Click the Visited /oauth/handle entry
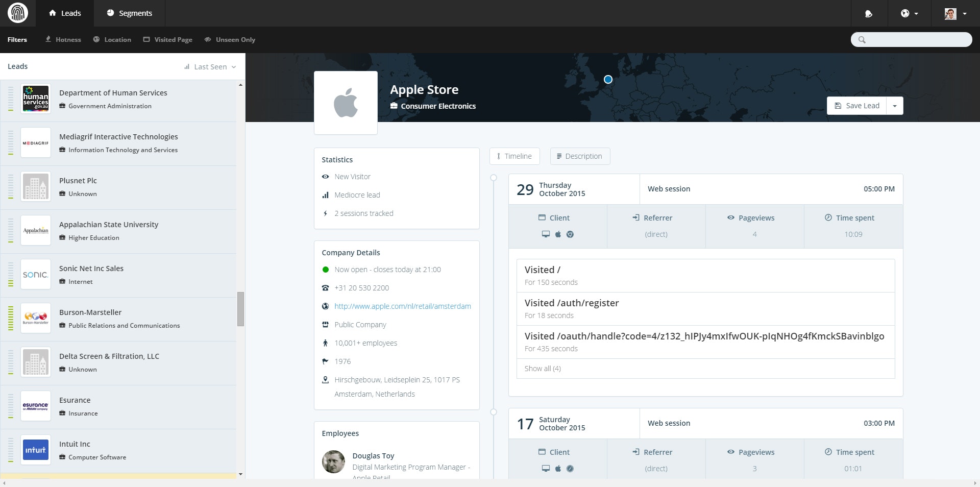Image resolution: width=980 pixels, height=487 pixels. [x=706, y=342]
